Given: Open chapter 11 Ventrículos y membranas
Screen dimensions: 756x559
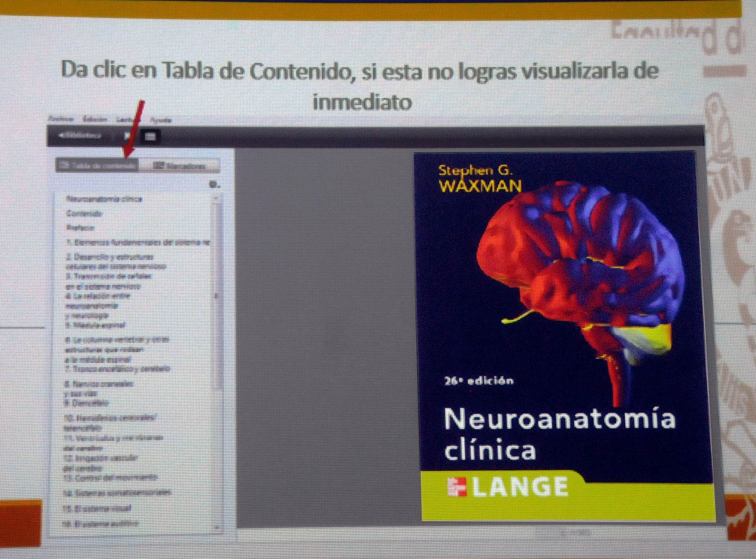Looking at the screenshot, I should tap(113, 442).
